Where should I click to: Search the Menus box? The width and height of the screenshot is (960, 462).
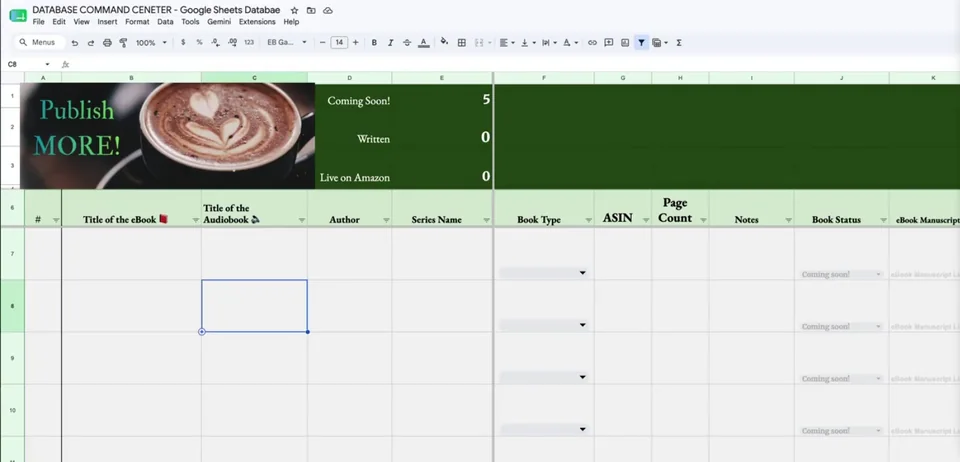40,42
